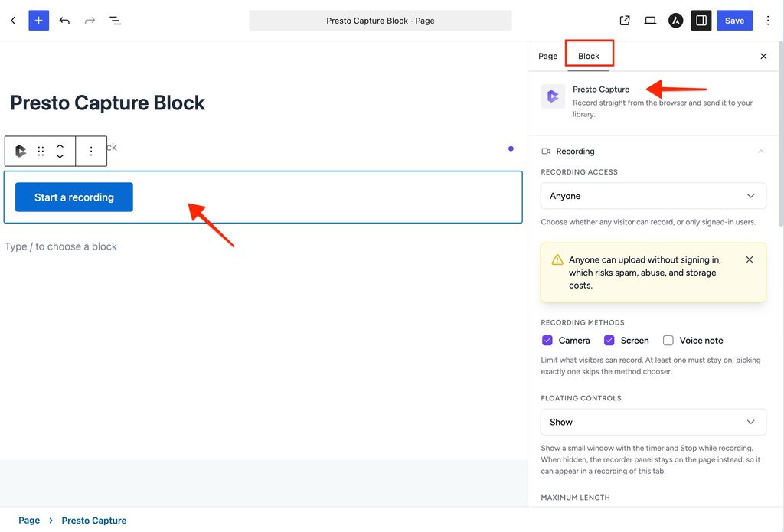This screenshot has height=532, width=784.
Task: Click the sidebar vertical scrollbar
Action: (x=780, y=135)
